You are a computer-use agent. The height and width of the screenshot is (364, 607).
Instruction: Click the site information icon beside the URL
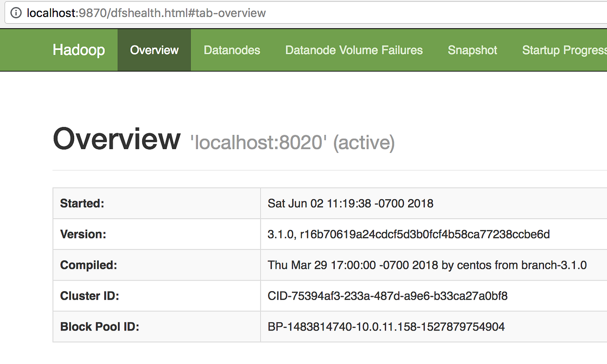click(x=16, y=13)
